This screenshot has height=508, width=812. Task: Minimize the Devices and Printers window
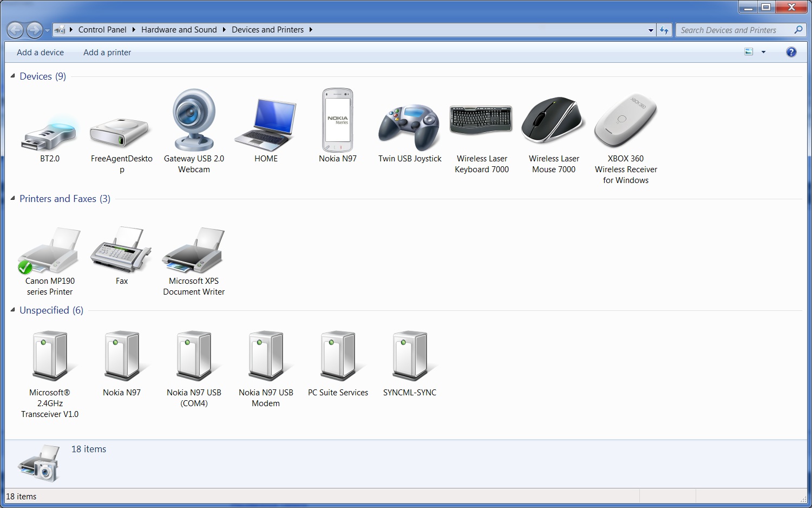[748, 7]
